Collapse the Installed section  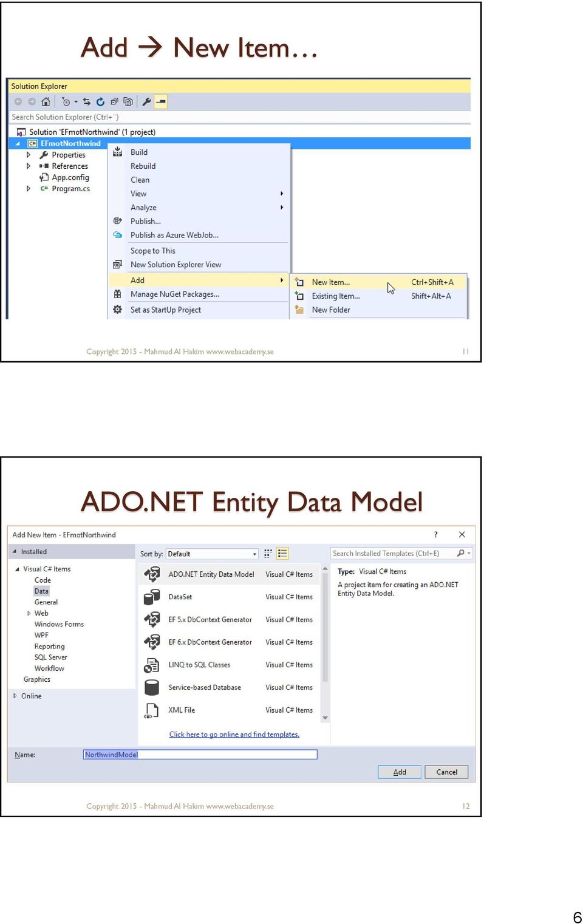[15, 552]
